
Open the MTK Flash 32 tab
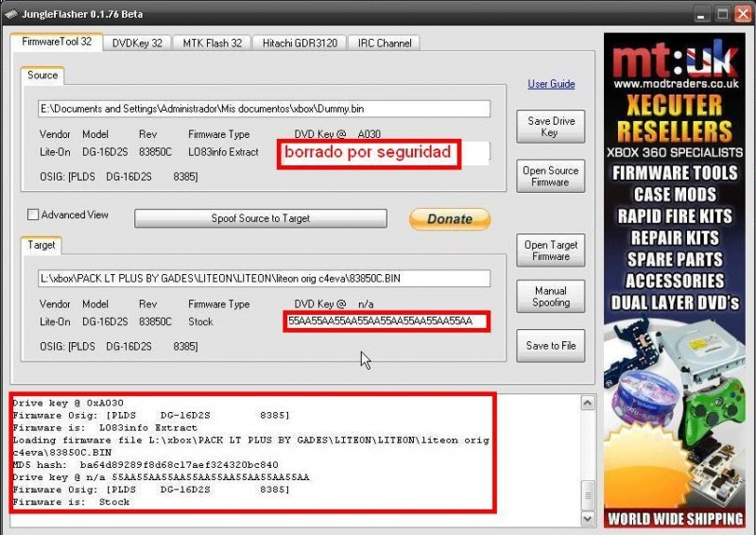[212, 43]
